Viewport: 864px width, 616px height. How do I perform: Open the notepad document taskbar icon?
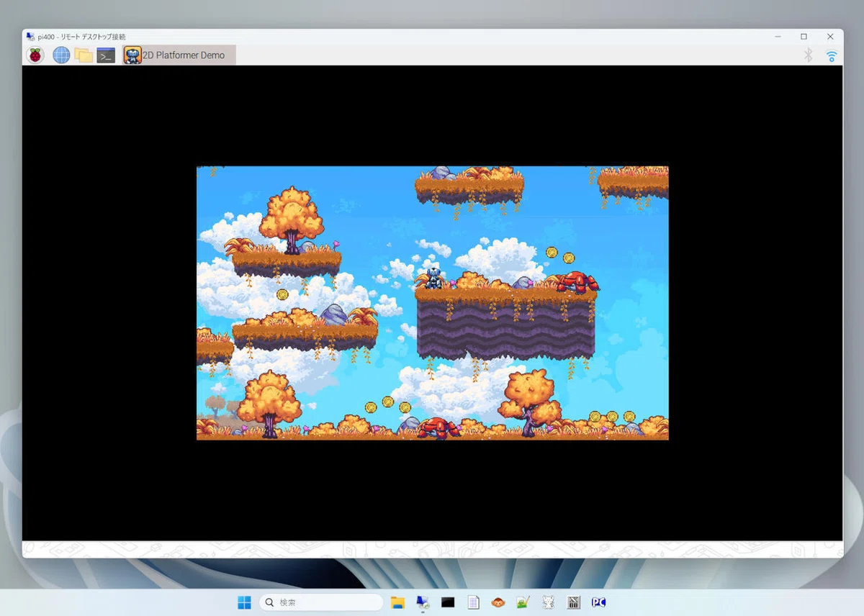[473, 602]
